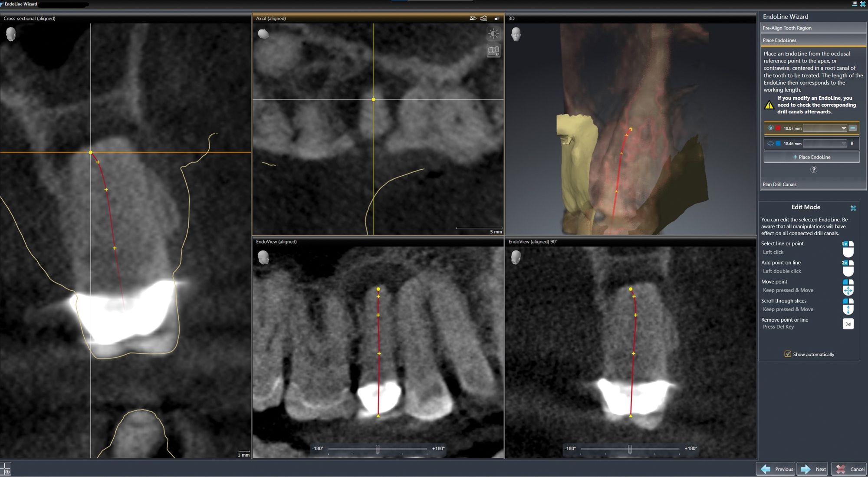Toggle optical impression visibility icon in Axial view
868x477 pixels.
pyautogui.click(x=493, y=51)
